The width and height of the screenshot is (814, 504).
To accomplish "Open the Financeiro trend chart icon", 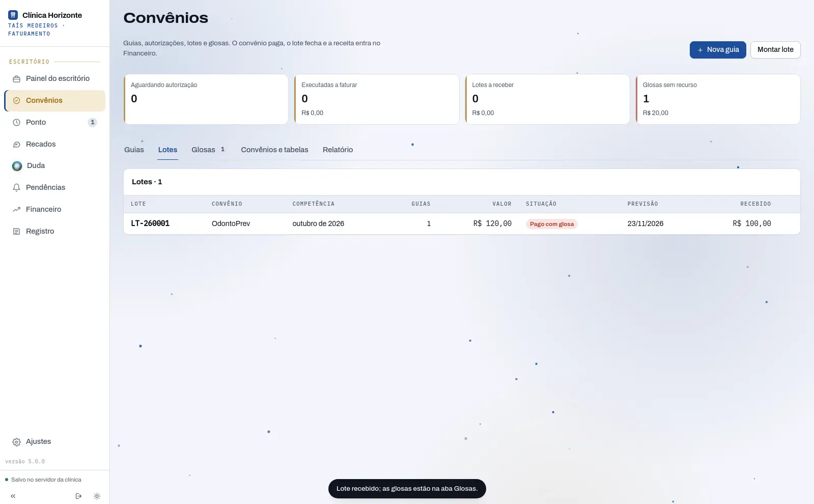I will (16, 210).
